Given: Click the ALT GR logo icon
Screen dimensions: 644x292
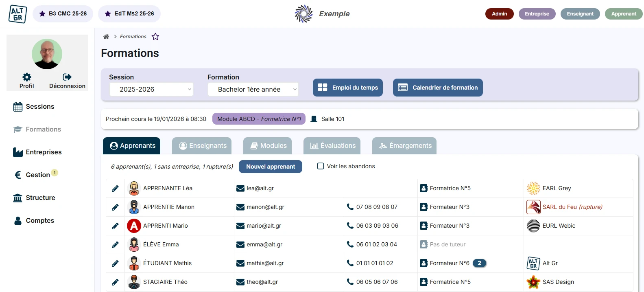Looking at the screenshot, I should (17, 14).
